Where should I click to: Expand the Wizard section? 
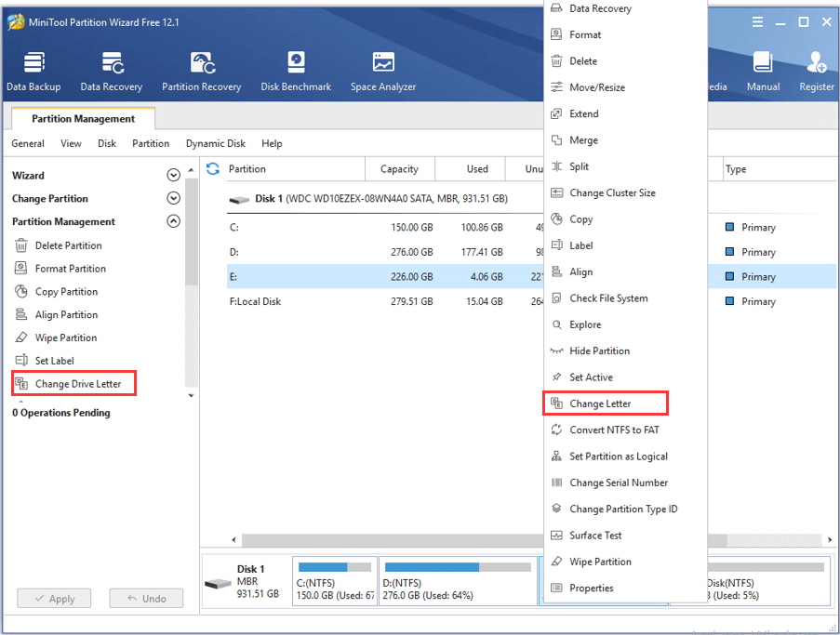click(173, 175)
